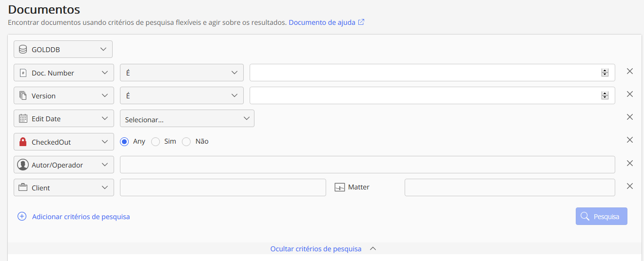The image size is (644, 261).
Task: Open the Doc. Number operator É dropdown
Action: click(x=181, y=73)
